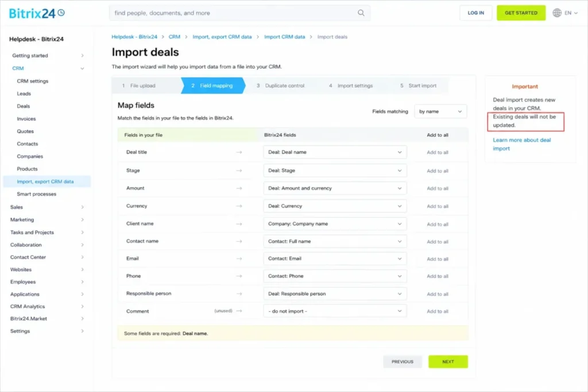Image resolution: width=588 pixels, height=392 pixels.
Task: Click Import, export CRM data breadcrumb
Action: coord(222,37)
